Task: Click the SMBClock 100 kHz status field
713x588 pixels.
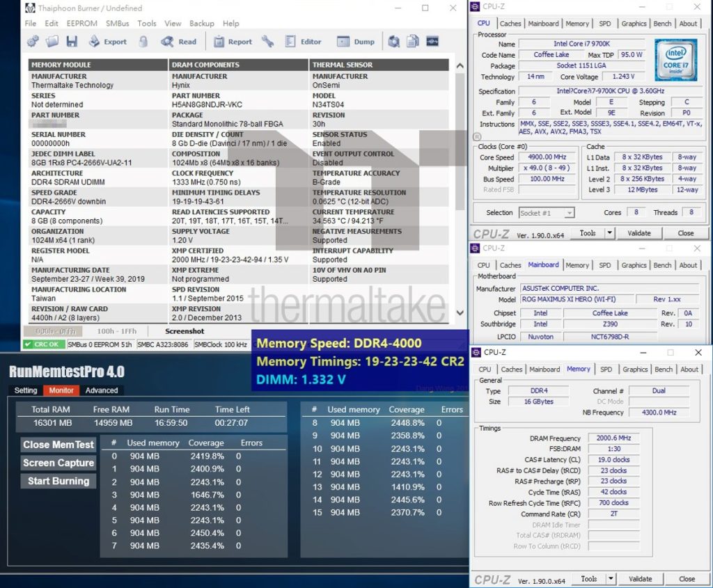Action: click(x=221, y=344)
